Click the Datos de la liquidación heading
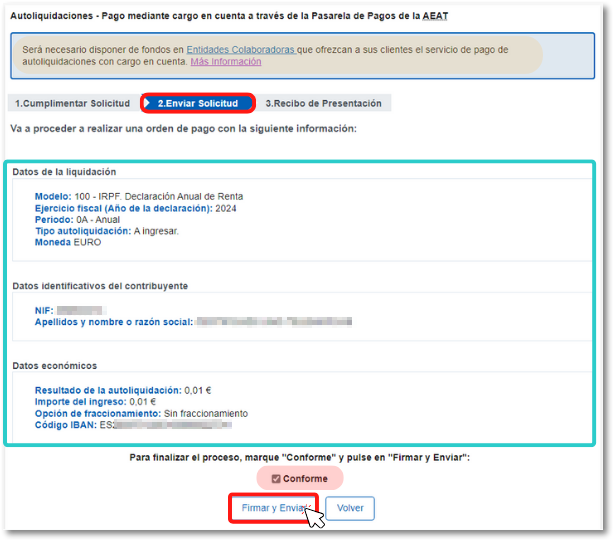 [x=64, y=172]
